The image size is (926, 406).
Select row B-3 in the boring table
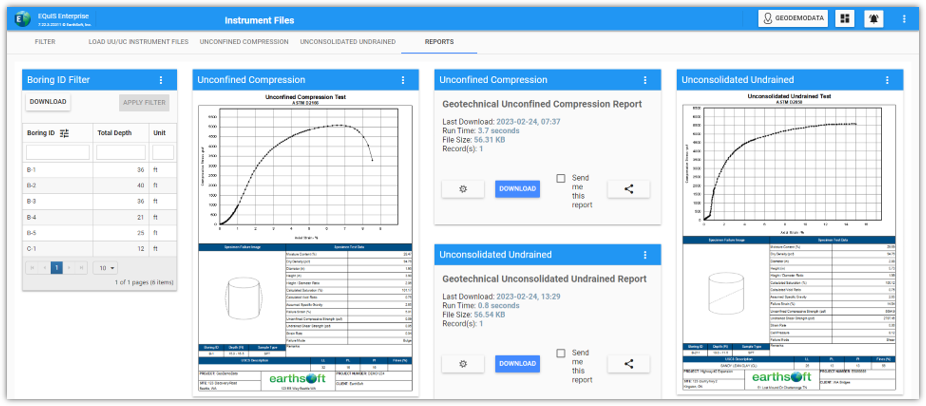click(x=99, y=202)
